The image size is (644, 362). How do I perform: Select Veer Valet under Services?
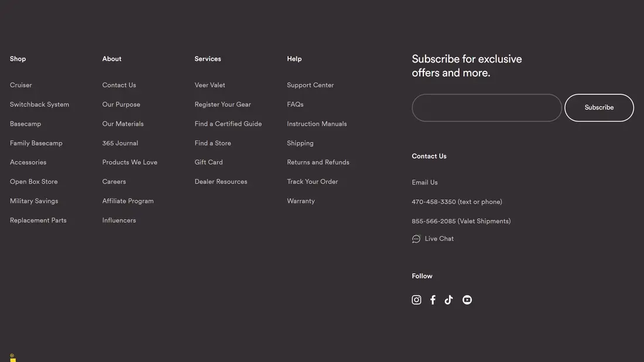click(210, 85)
